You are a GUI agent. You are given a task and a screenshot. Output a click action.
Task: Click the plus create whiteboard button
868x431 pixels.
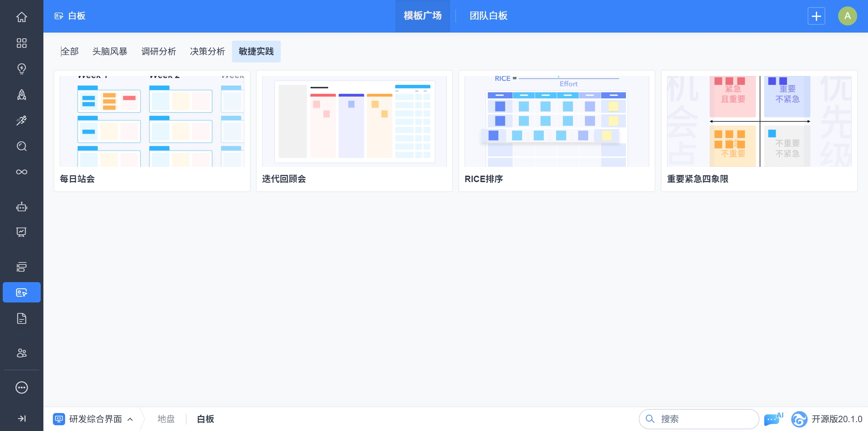pos(816,16)
